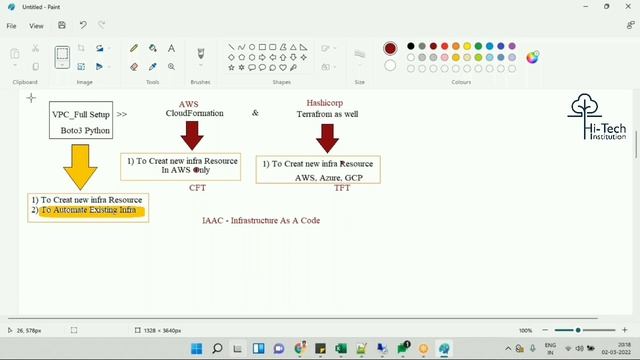Viewport: 640px width, 360px height.
Task: Select Colour 1 dark red swatch
Action: (x=390, y=49)
